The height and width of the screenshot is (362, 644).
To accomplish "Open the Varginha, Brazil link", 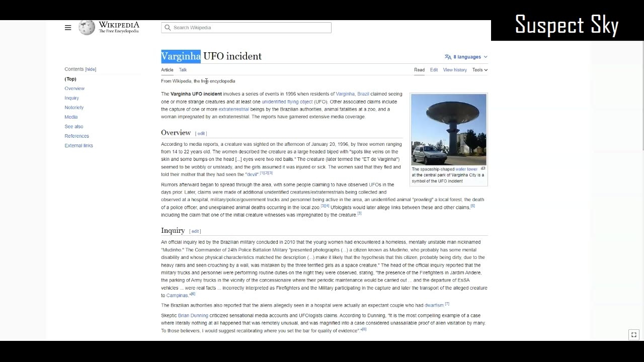I will click(x=352, y=94).
